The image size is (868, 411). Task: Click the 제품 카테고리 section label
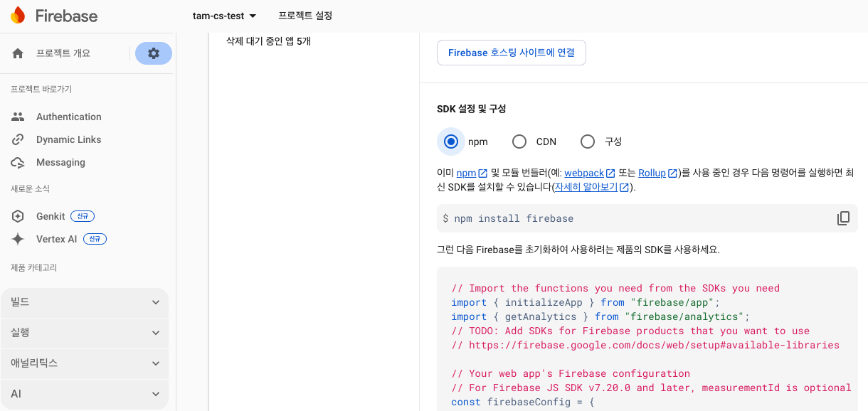[34, 267]
